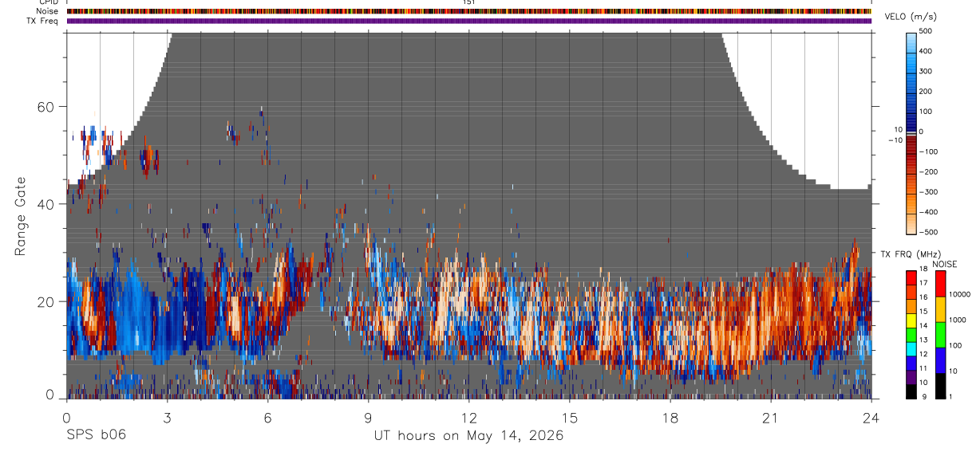Click the TX Freq row label

pyautogui.click(x=42, y=21)
